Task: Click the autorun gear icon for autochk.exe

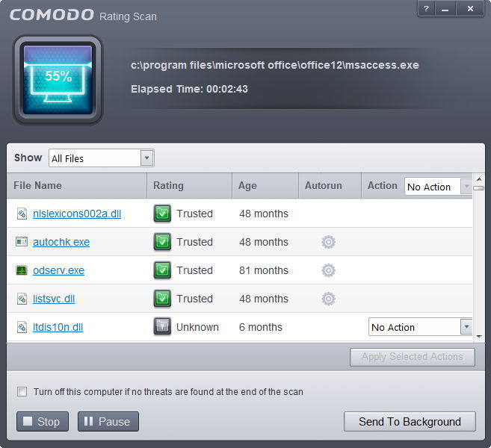Action: click(x=329, y=242)
